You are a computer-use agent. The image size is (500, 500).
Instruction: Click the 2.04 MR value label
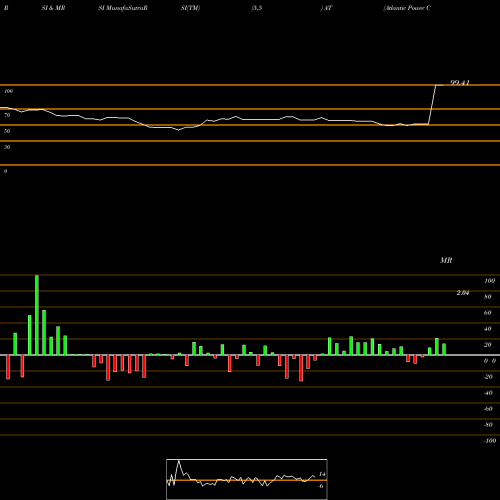(463, 293)
